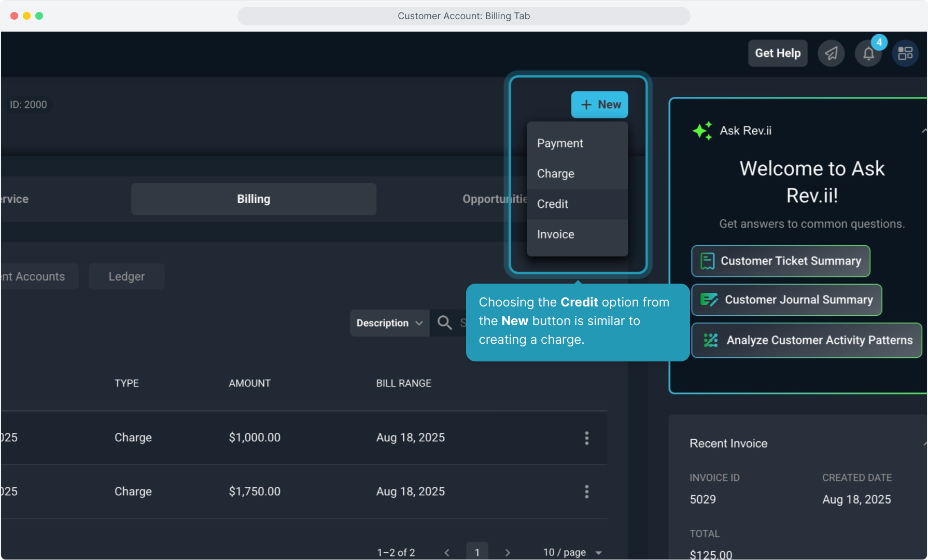Open the 10 / page size dropdown
Screen dimensions: 928x560
[572, 553]
